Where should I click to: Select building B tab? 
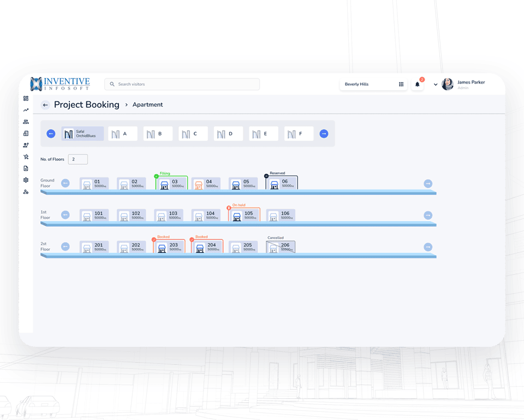click(x=158, y=133)
